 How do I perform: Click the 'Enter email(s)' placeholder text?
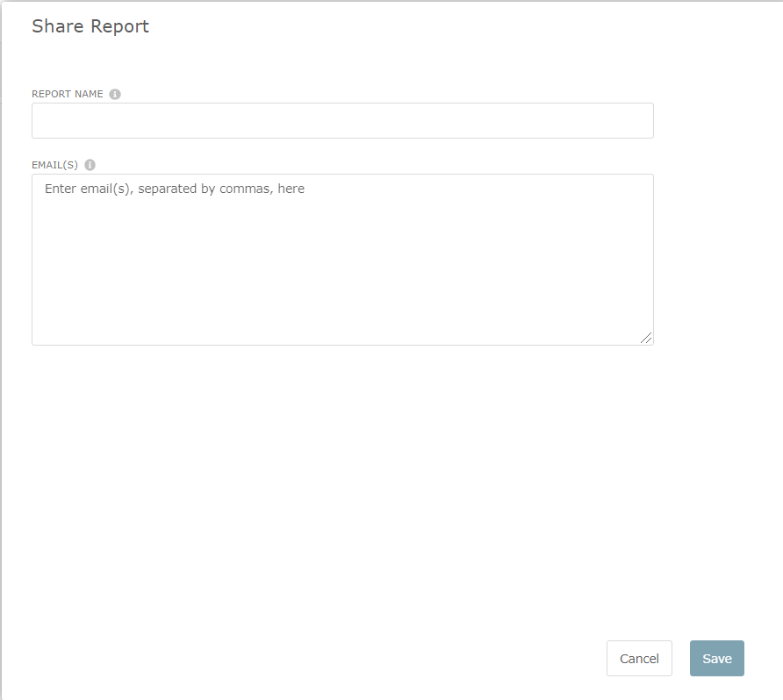(175, 189)
